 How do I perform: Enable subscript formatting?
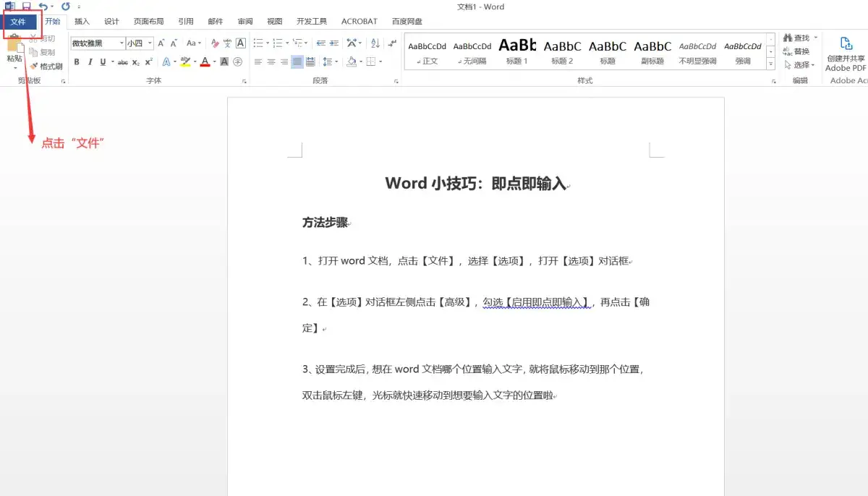click(x=135, y=61)
